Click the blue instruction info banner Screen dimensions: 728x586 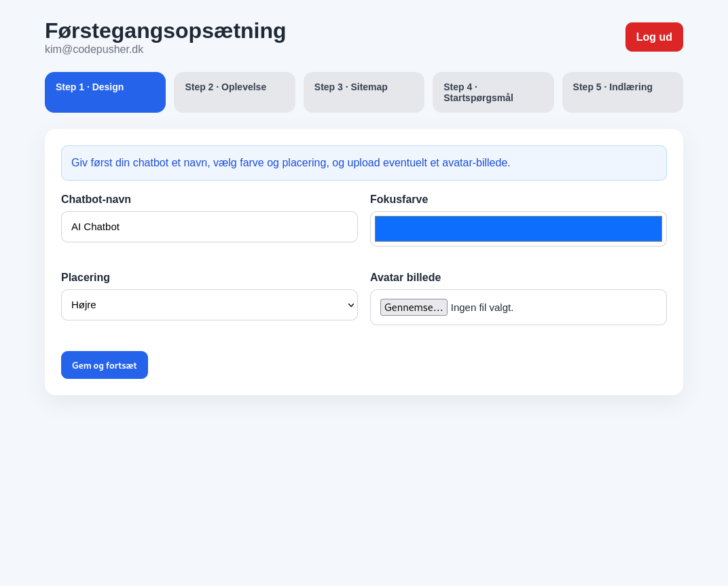[363, 163]
